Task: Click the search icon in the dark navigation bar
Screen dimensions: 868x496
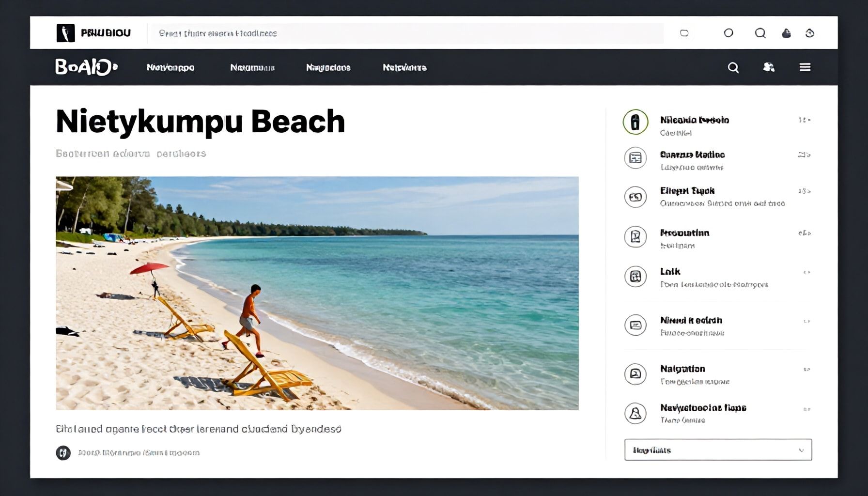Action: 733,67
